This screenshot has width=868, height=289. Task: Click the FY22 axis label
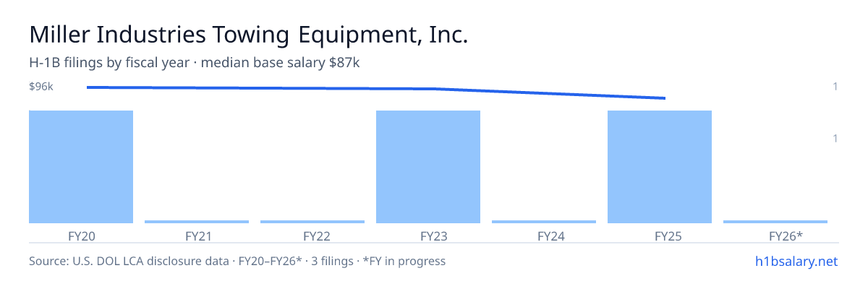pos(312,236)
